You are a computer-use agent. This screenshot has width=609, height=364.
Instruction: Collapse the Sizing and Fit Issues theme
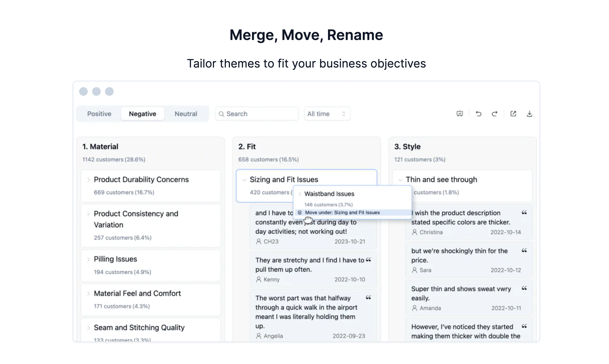coord(244,180)
